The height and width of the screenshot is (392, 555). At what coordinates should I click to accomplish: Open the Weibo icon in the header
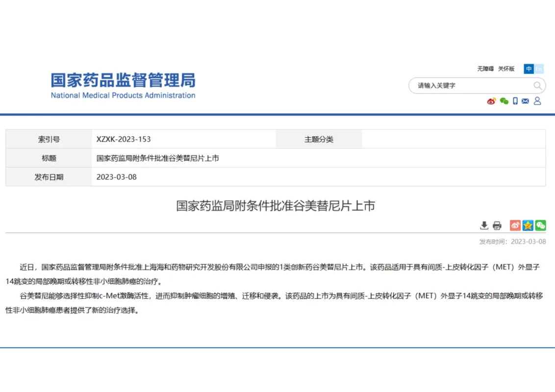pyautogui.click(x=491, y=101)
